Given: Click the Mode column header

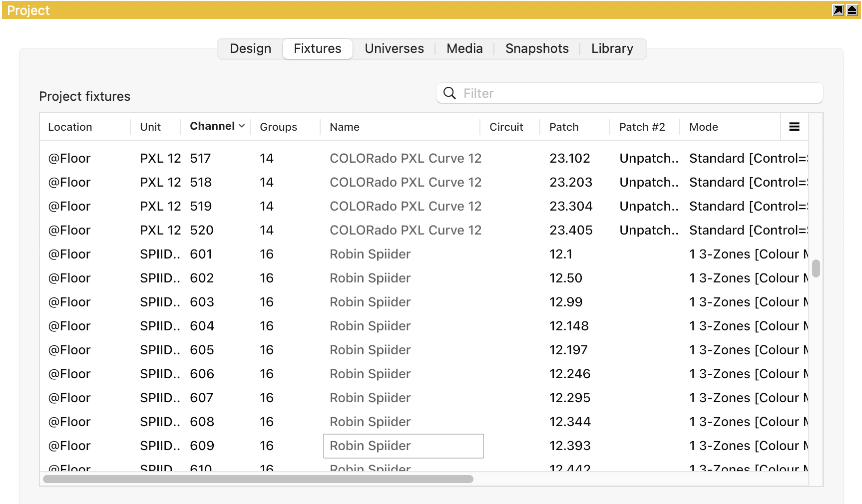Looking at the screenshot, I should (x=704, y=127).
